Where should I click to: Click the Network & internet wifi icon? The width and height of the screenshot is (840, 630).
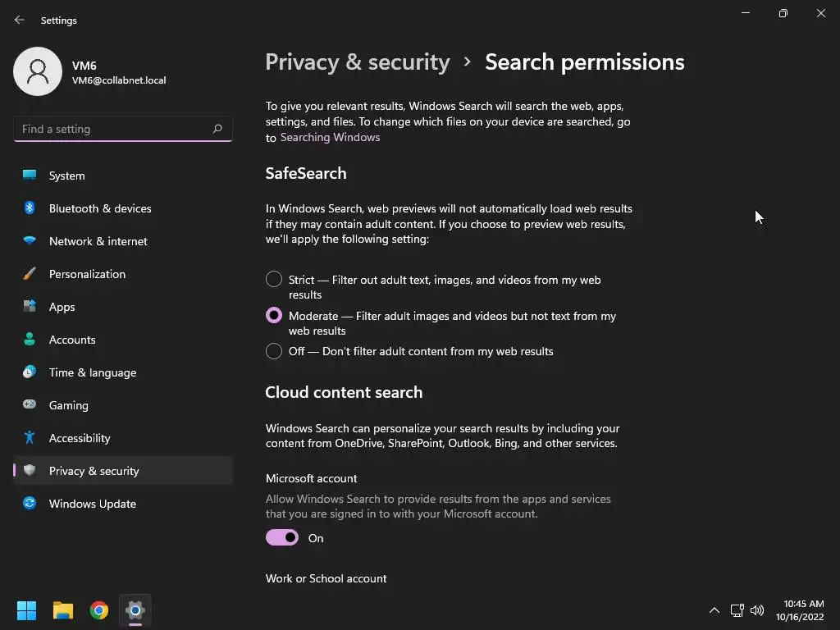[30, 241]
